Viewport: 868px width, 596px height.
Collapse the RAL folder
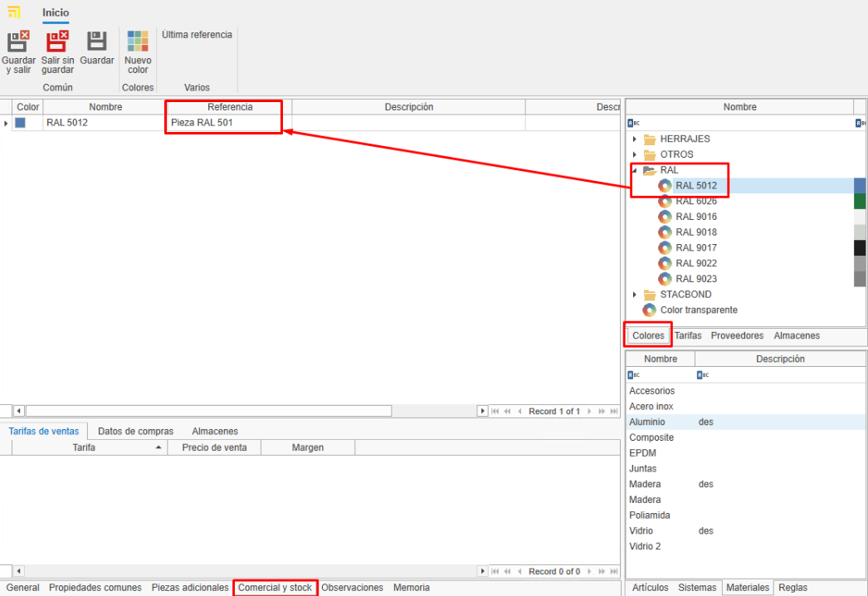click(634, 170)
